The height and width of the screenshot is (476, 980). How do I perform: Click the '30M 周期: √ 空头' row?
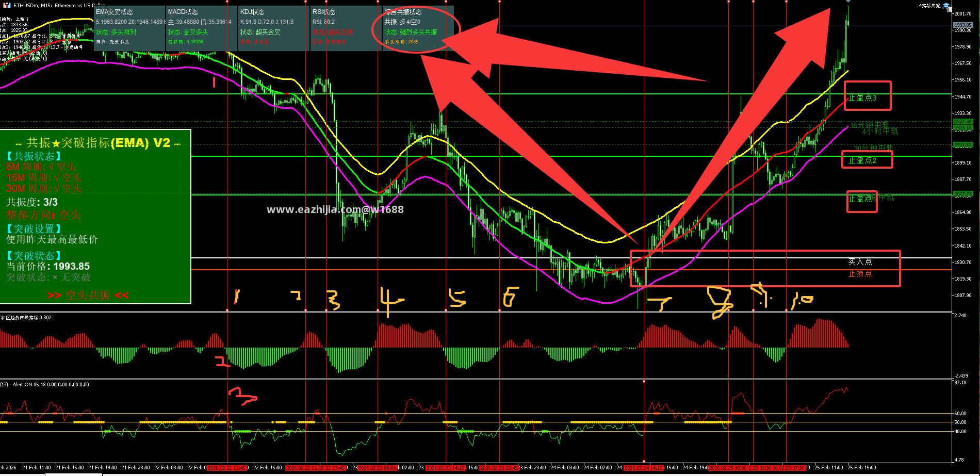44,188
